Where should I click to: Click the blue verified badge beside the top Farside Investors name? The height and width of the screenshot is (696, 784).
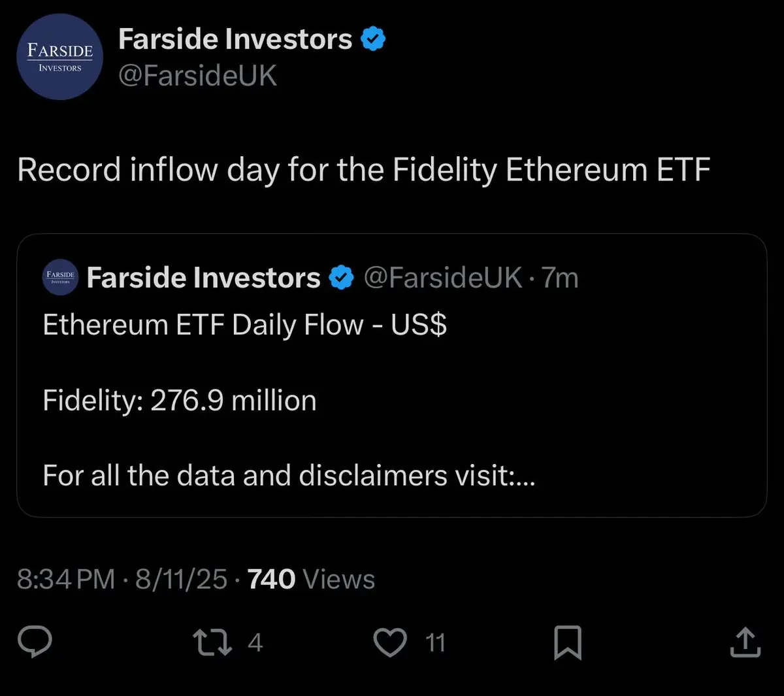[373, 39]
